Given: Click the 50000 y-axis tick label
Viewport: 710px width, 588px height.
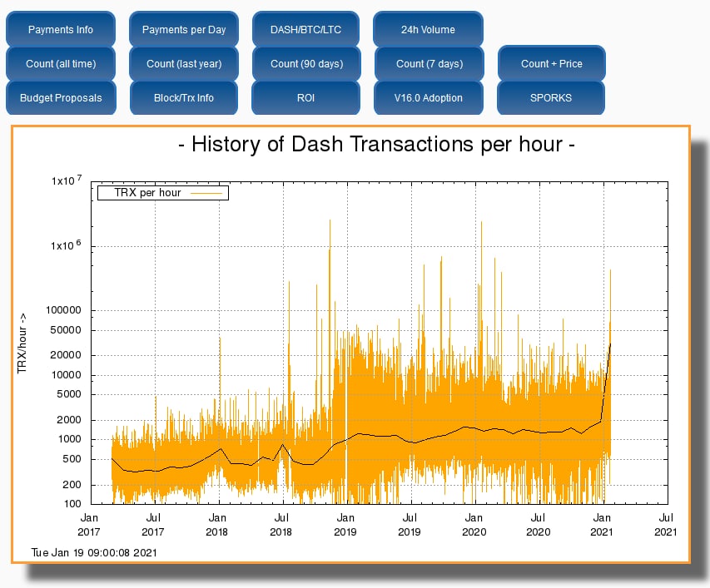Looking at the screenshot, I should [66, 330].
